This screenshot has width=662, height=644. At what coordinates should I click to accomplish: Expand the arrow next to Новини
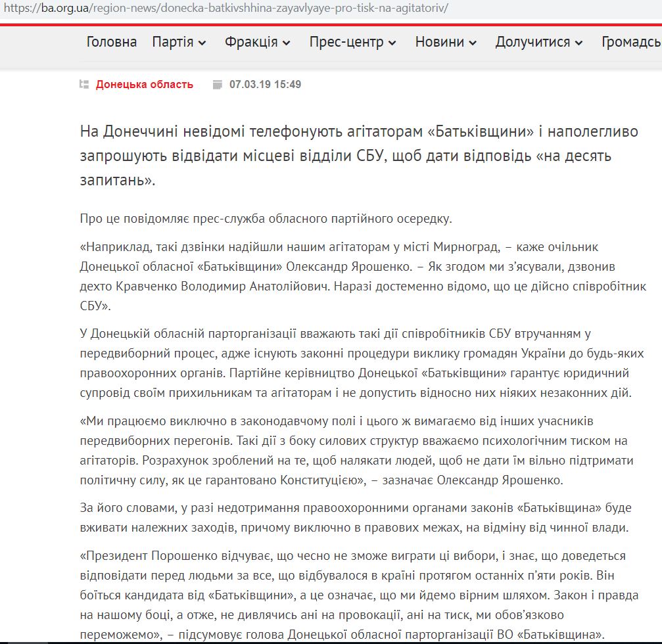473,43
